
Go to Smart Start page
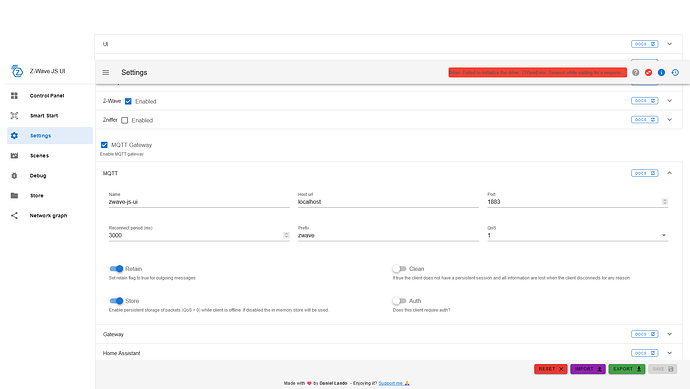pyautogui.click(x=50, y=115)
